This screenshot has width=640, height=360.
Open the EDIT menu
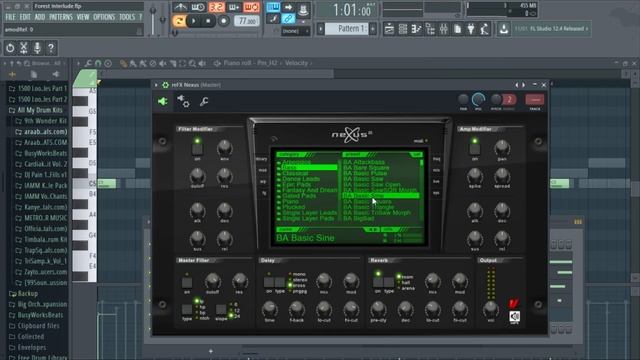pos(25,17)
